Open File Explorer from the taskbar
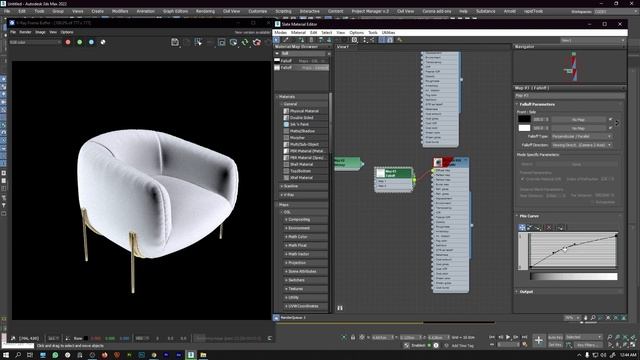 pos(203,355)
